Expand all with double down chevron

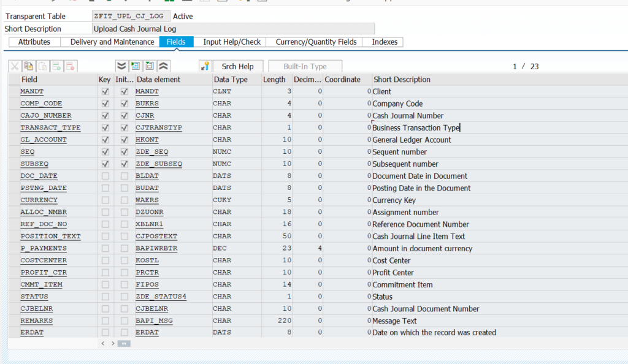[x=121, y=66]
